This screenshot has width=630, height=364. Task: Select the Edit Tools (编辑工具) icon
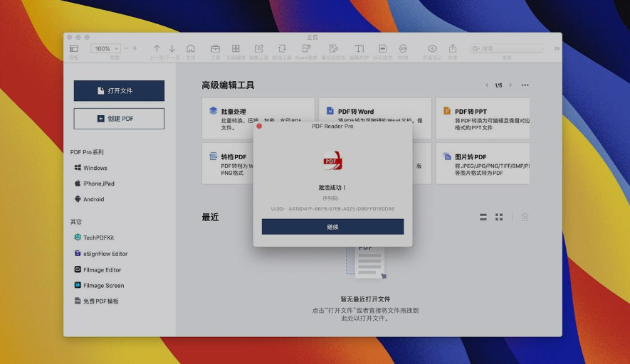point(258,48)
